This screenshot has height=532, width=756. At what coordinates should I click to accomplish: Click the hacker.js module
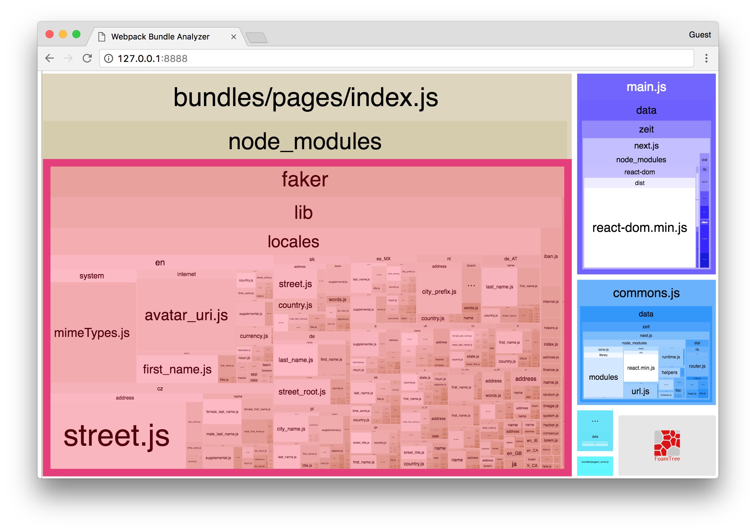tap(551, 425)
